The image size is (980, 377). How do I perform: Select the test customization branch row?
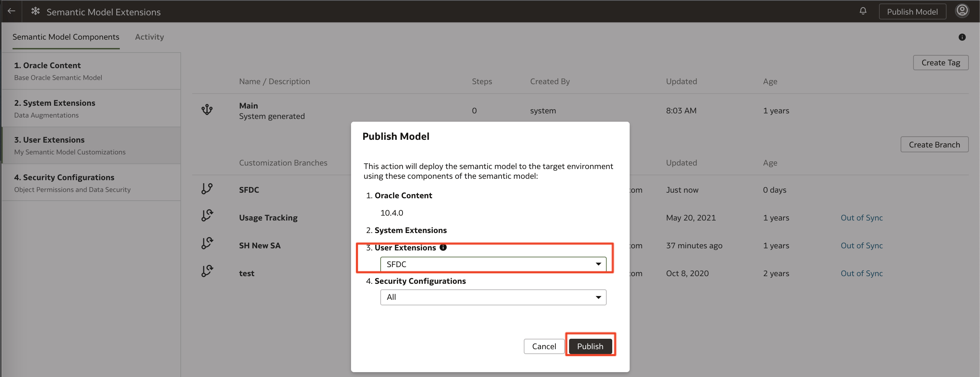pos(246,273)
